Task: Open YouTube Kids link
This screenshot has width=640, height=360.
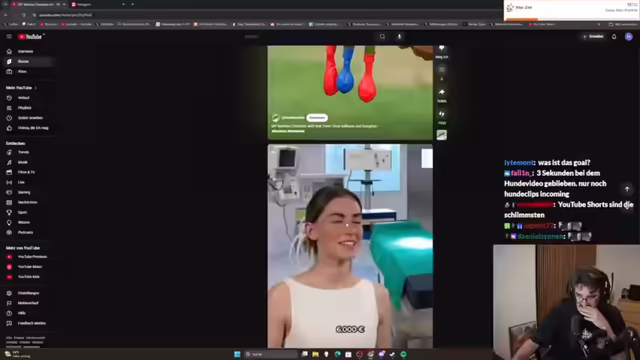Action: point(27,277)
